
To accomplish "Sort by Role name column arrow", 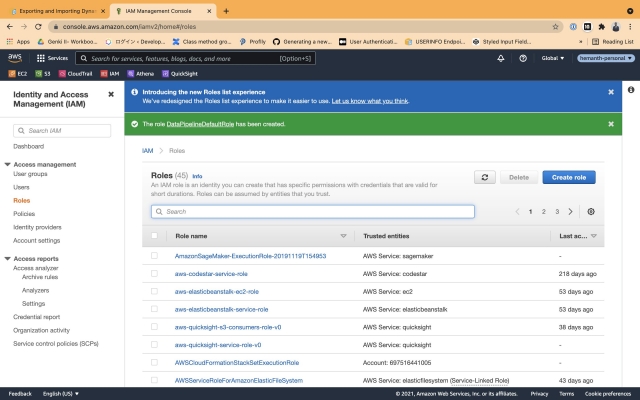I will (343, 236).
